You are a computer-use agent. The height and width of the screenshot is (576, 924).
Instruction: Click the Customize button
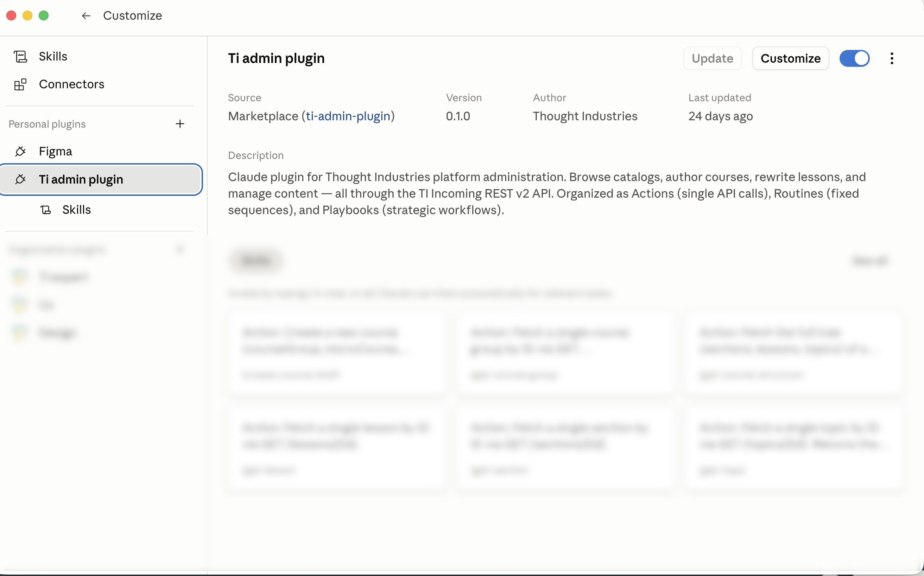[791, 58]
